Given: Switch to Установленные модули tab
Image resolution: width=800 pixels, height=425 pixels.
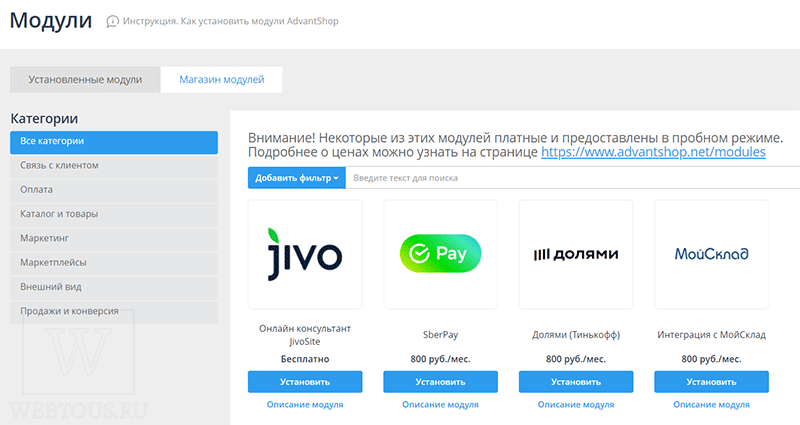Looking at the screenshot, I should [85, 80].
